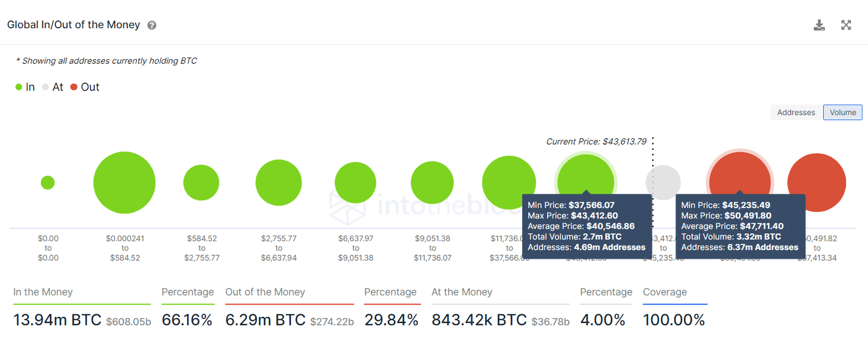Image resolution: width=868 pixels, height=348 pixels.
Task: Switch to the Addresses view
Action: click(796, 112)
